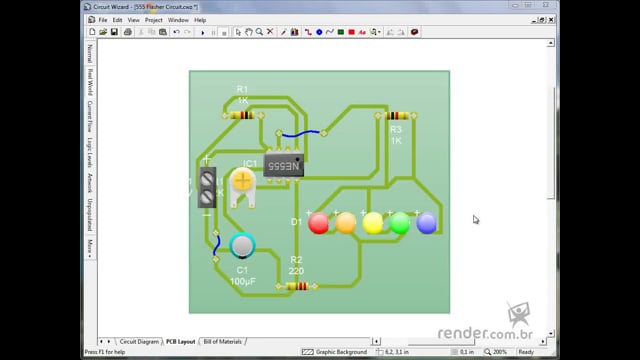Screen dimensions: 640x360
Task: Select the Zoom magnifier tool
Action: coord(259,32)
